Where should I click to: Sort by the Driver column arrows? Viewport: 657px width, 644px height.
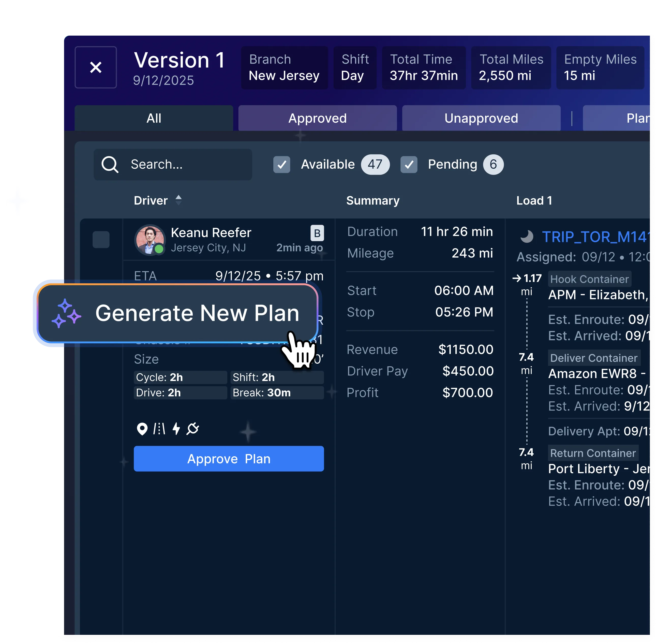click(178, 200)
